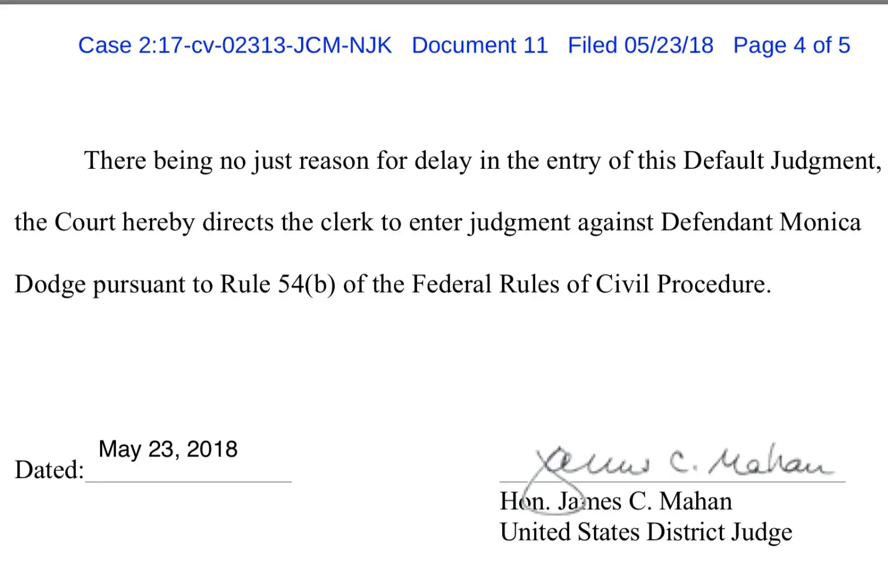Screen dimensions: 888x588
Task: Click the handwritten judge's signature
Action: [x=682, y=462]
